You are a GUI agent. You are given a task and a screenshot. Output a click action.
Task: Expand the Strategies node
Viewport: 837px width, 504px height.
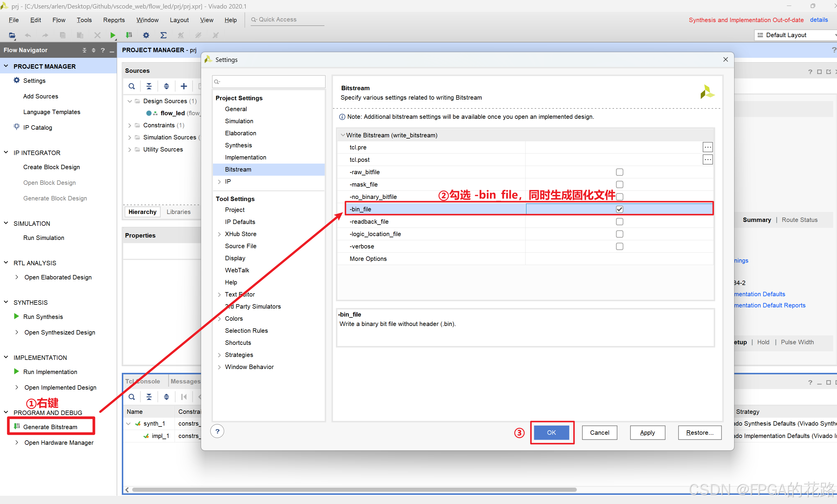tap(219, 355)
